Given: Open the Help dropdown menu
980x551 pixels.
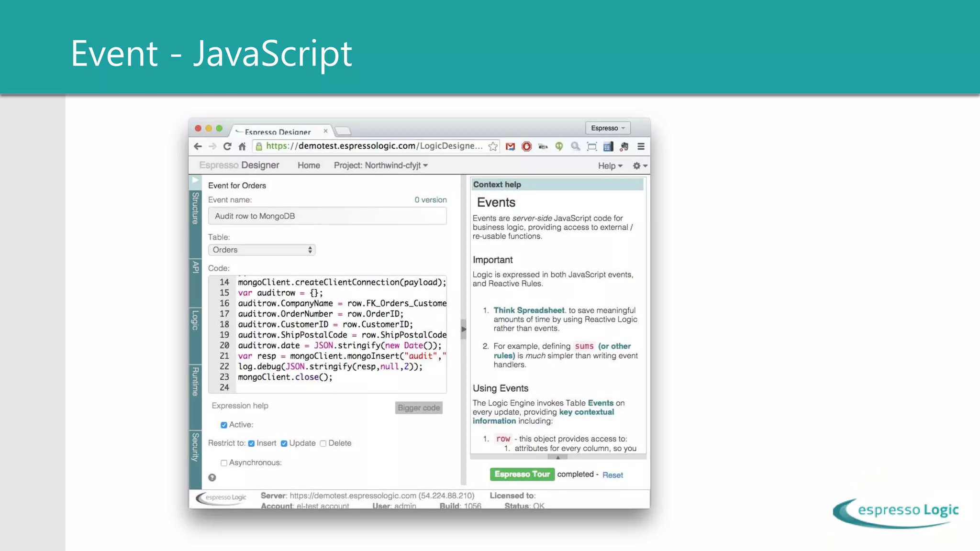Looking at the screenshot, I should coord(610,165).
